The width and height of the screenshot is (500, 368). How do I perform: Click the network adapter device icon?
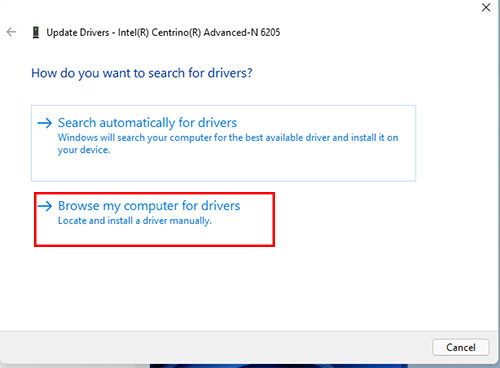[36, 32]
